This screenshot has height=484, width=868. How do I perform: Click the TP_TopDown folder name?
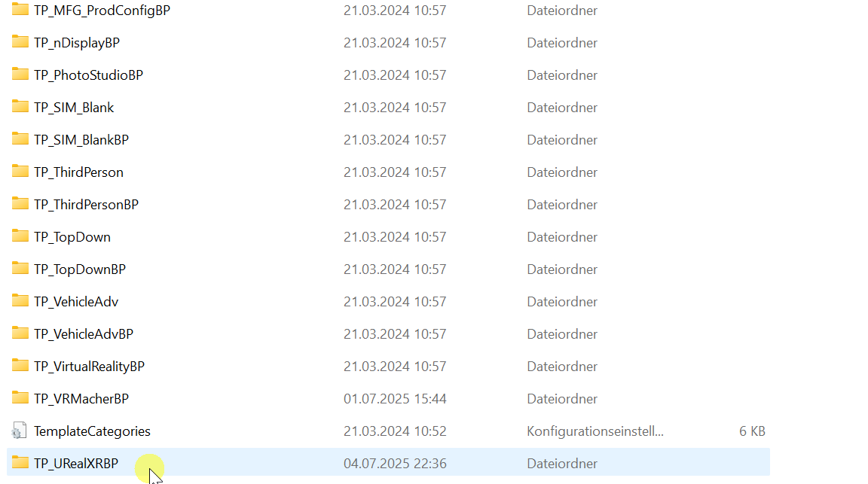click(x=72, y=237)
